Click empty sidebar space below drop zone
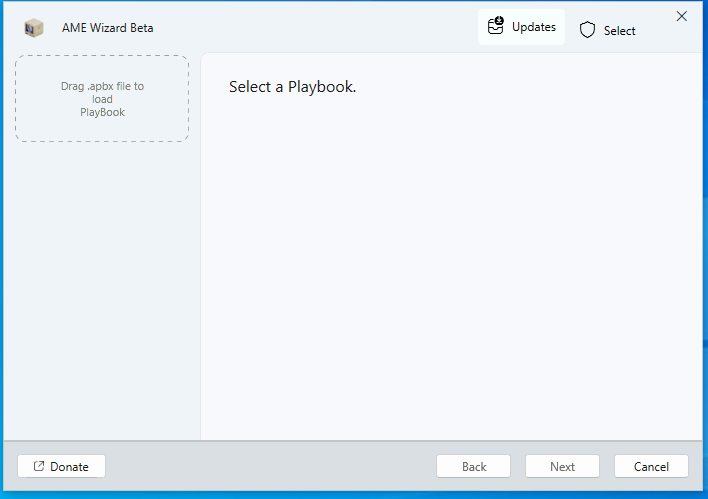Image resolution: width=708 pixels, height=499 pixels. [x=102, y=290]
